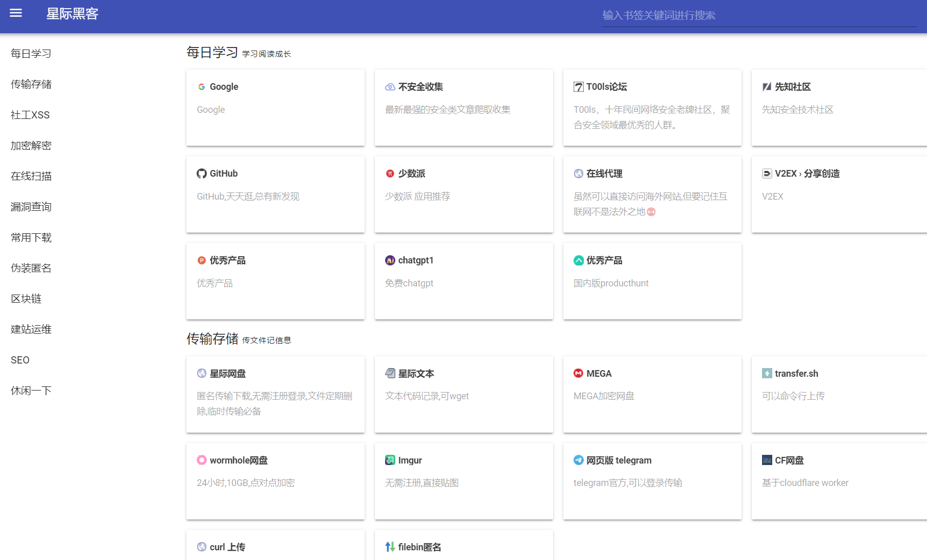Click the curl 上传 globe icon
Image resolution: width=927 pixels, height=560 pixels.
(x=202, y=547)
